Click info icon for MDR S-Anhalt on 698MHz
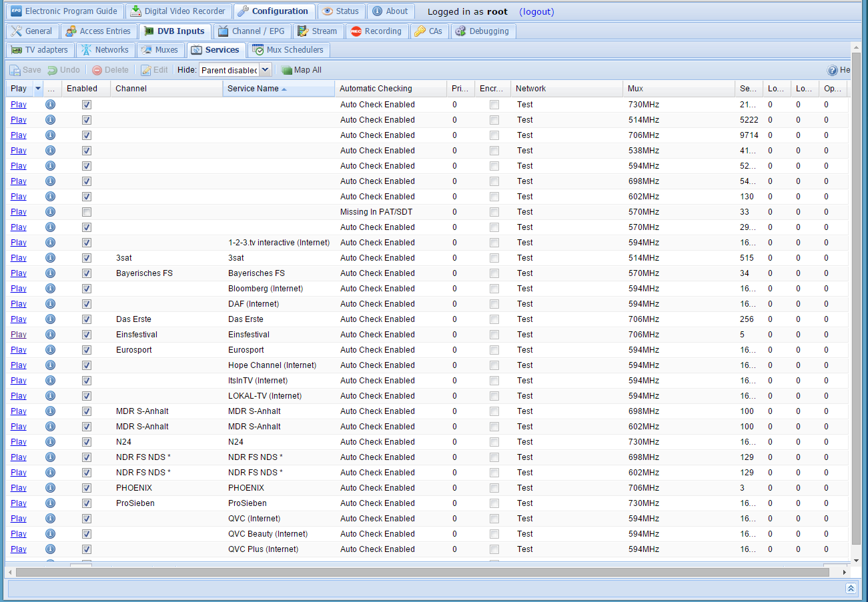The width and height of the screenshot is (868, 602). coord(50,411)
